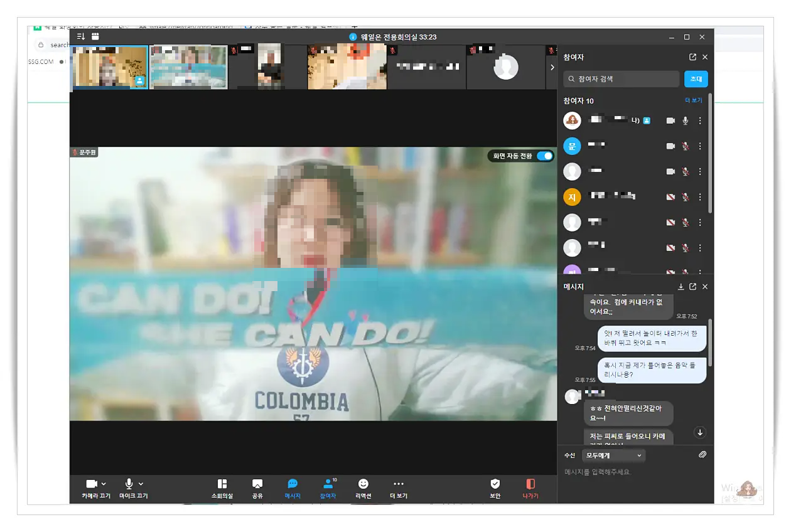Switch the video layout using the grid icon

(95, 37)
